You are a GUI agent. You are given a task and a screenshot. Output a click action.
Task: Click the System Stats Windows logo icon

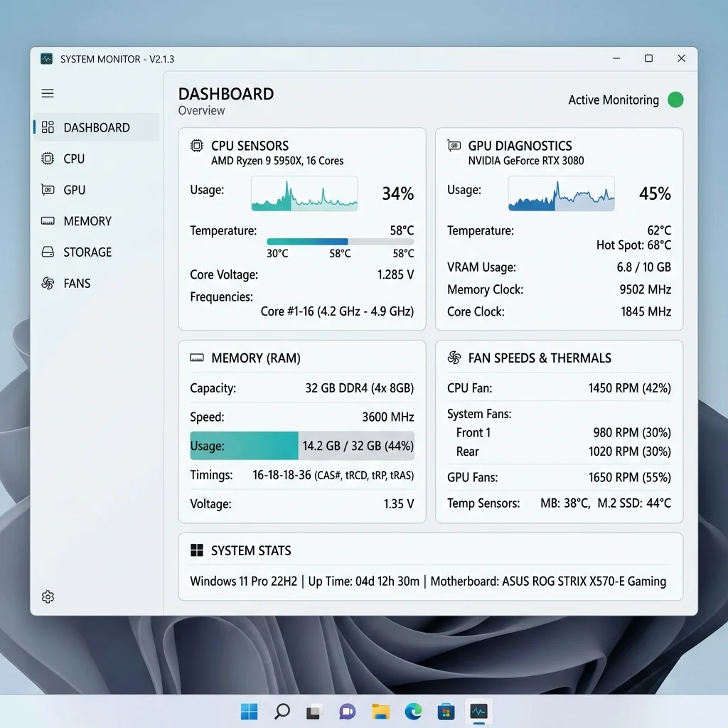pyautogui.click(x=197, y=550)
